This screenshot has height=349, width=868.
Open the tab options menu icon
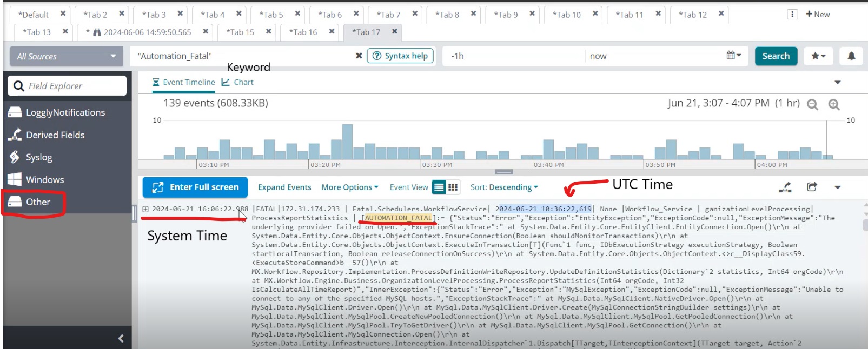tap(792, 15)
